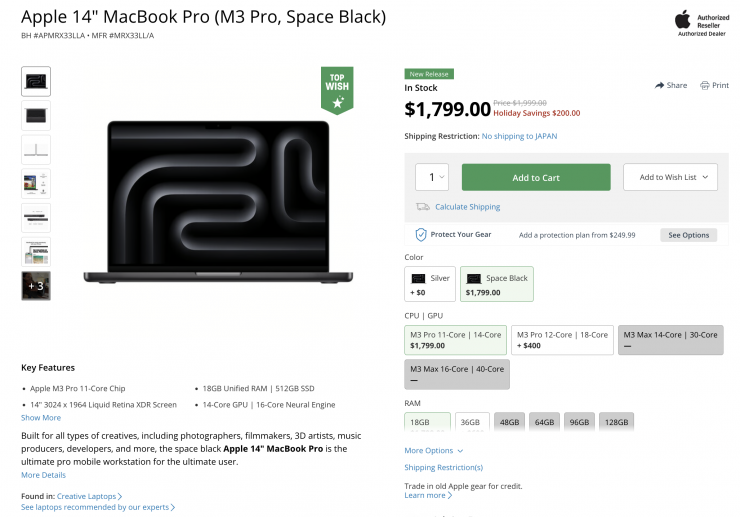Click the See Options protection plan button
740x517 pixels.
pyautogui.click(x=688, y=235)
